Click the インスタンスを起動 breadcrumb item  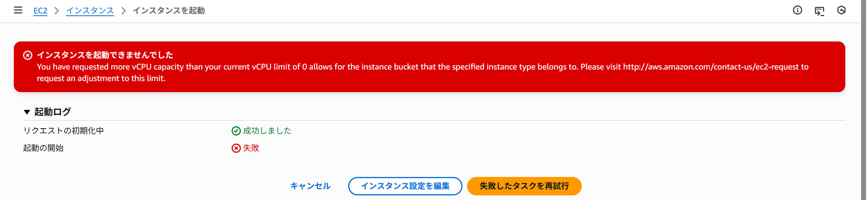click(169, 11)
